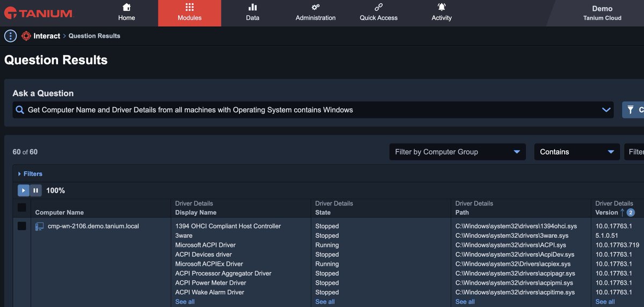Click See all under Version
This screenshot has width=644, height=307.
tap(605, 302)
